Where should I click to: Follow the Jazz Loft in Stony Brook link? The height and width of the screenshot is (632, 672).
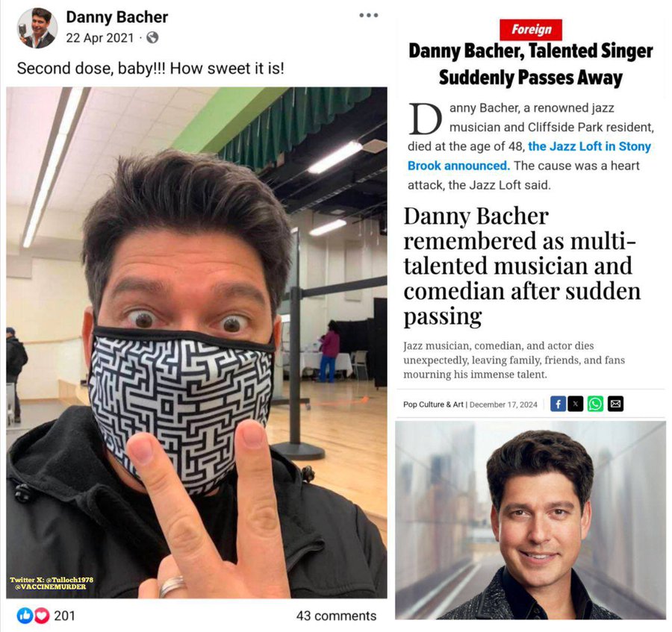click(x=529, y=156)
